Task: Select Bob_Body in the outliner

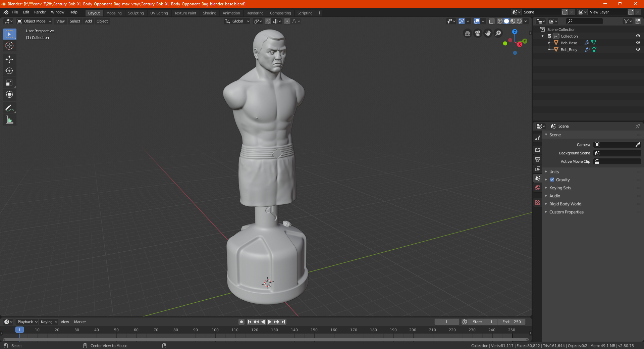Action: pos(569,50)
